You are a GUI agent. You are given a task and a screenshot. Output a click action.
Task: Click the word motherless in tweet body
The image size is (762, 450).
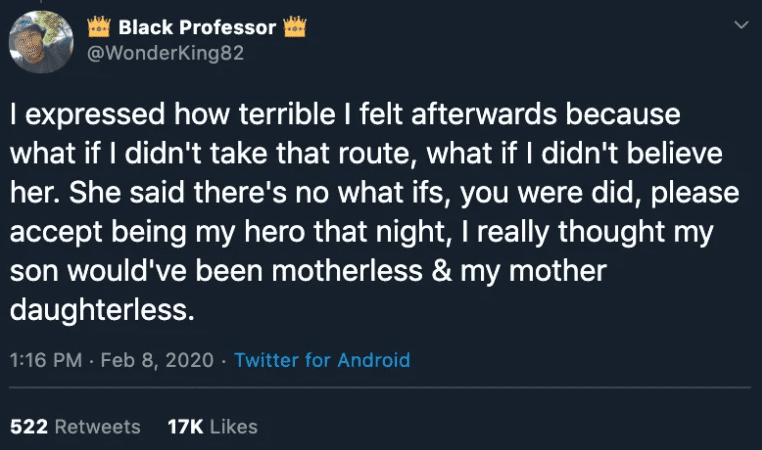pos(347,270)
